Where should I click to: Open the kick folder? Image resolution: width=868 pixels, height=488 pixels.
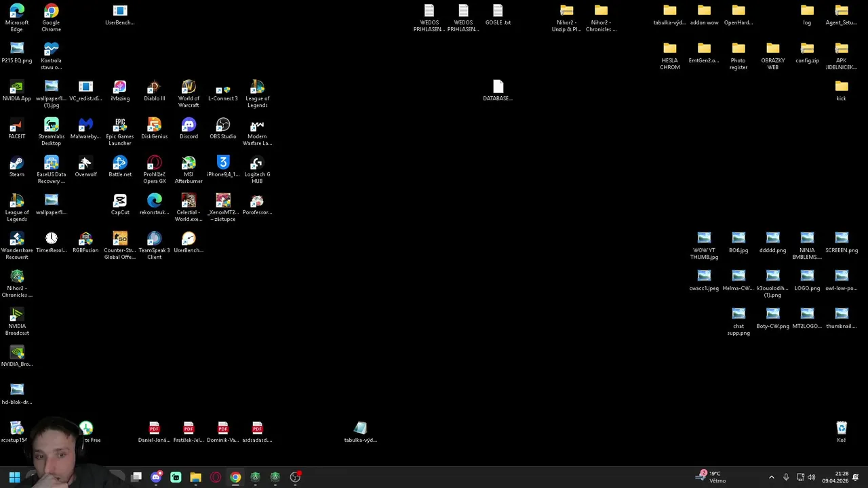click(842, 91)
